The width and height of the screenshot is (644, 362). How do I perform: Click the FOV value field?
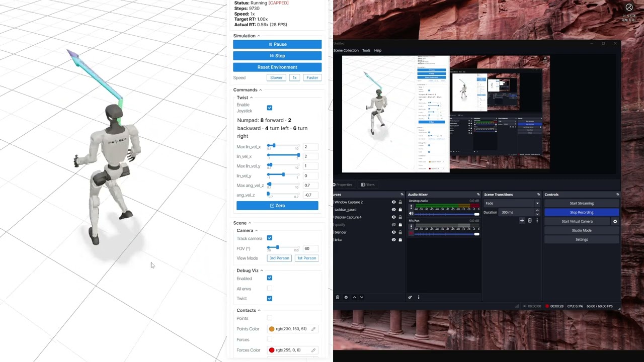click(310, 248)
